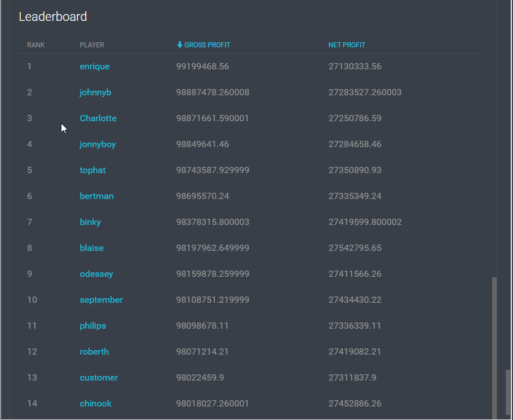
Task: Click rank number 14 in chinook row
Action: coord(32,403)
